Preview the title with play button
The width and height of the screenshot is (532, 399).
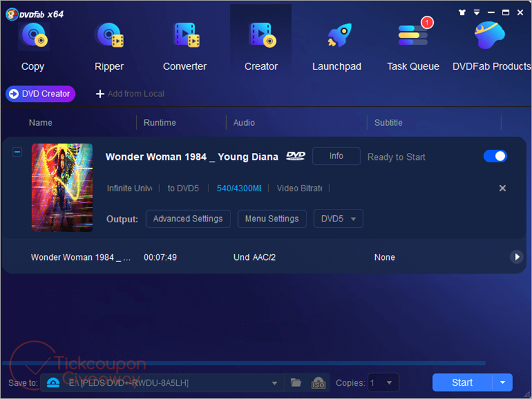coord(516,257)
